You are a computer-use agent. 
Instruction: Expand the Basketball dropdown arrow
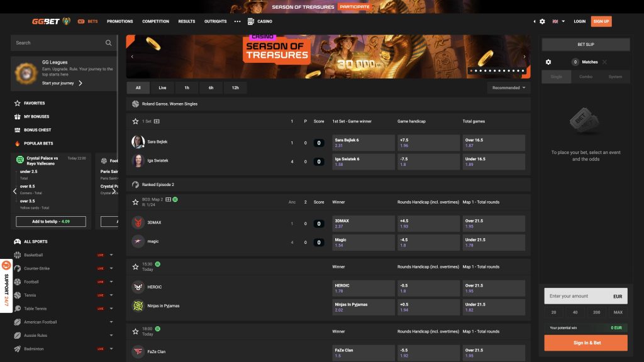111,255
